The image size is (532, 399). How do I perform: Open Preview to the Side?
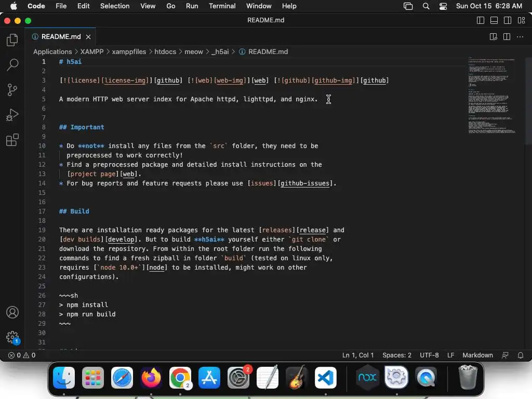494,37
